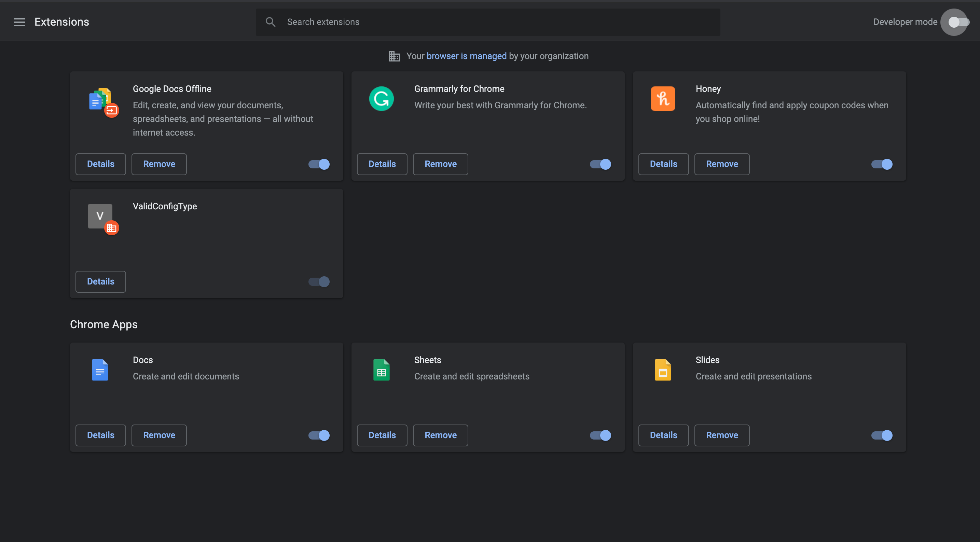Screen dimensions: 980x542
Task: Click the Grammarly extension icon
Action: 381,99
